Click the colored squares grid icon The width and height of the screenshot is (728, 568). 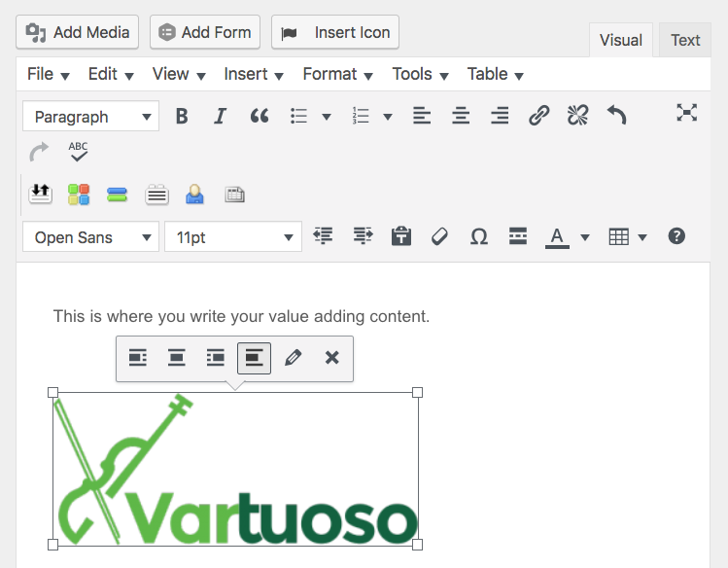pyautogui.click(x=79, y=195)
